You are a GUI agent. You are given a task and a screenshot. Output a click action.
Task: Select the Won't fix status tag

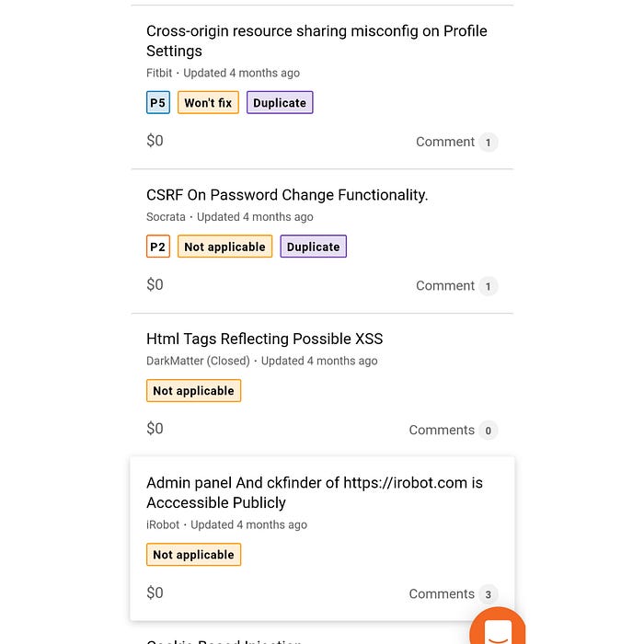208,103
